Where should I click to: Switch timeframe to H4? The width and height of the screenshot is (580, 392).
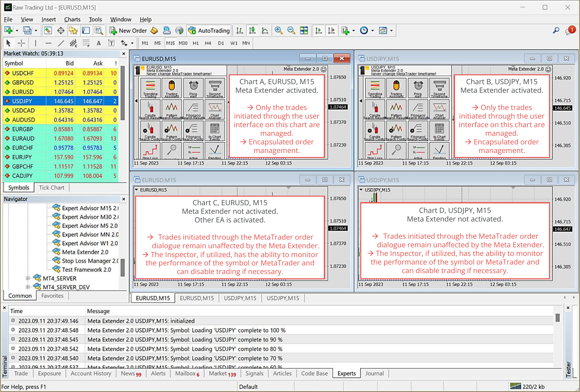pos(208,43)
